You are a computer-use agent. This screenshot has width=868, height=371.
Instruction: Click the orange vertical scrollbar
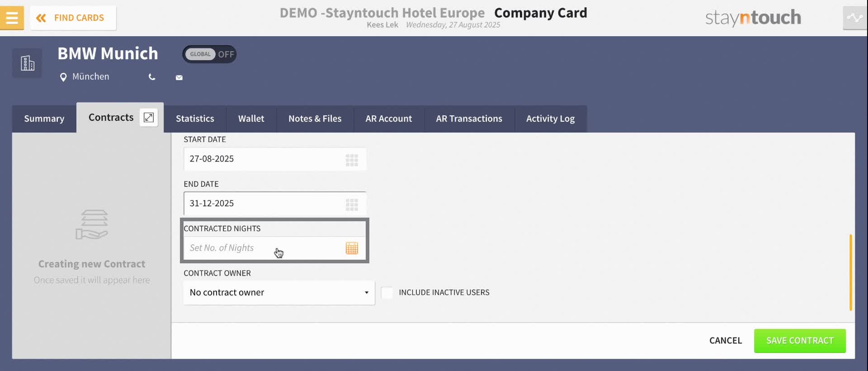pyautogui.click(x=851, y=272)
